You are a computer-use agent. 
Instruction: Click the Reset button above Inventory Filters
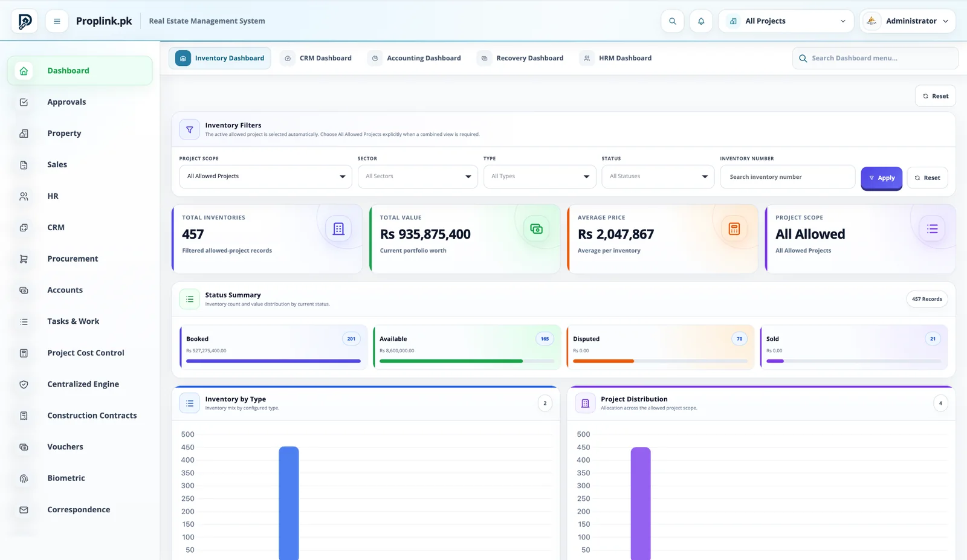pyautogui.click(x=935, y=96)
